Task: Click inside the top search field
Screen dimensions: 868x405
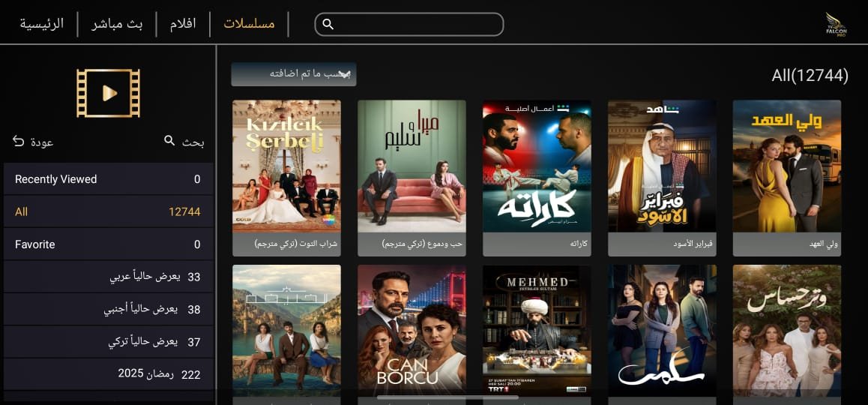Action: click(x=409, y=25)
